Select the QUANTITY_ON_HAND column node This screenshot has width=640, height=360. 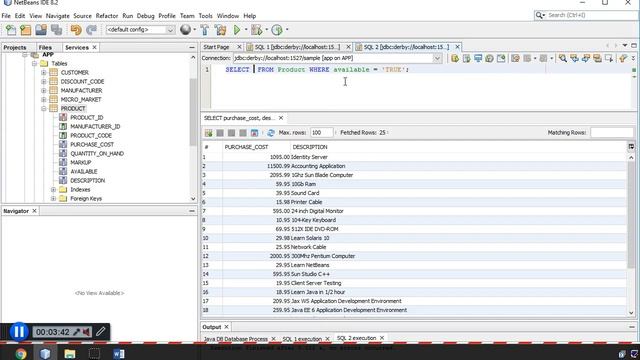97,154
